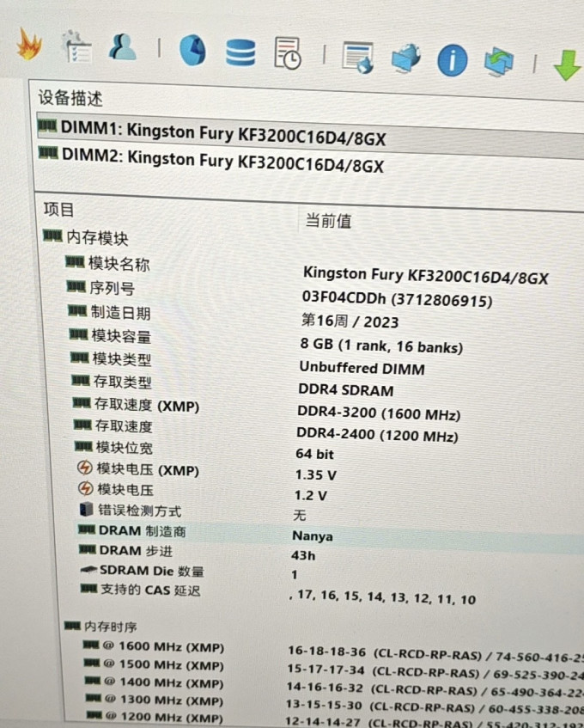Click the 43h stepping value
The height and width of the screenshot is (728, 584).
[303, 555]
